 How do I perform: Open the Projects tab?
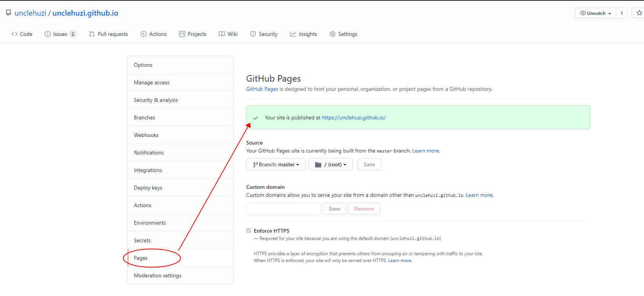193,34
